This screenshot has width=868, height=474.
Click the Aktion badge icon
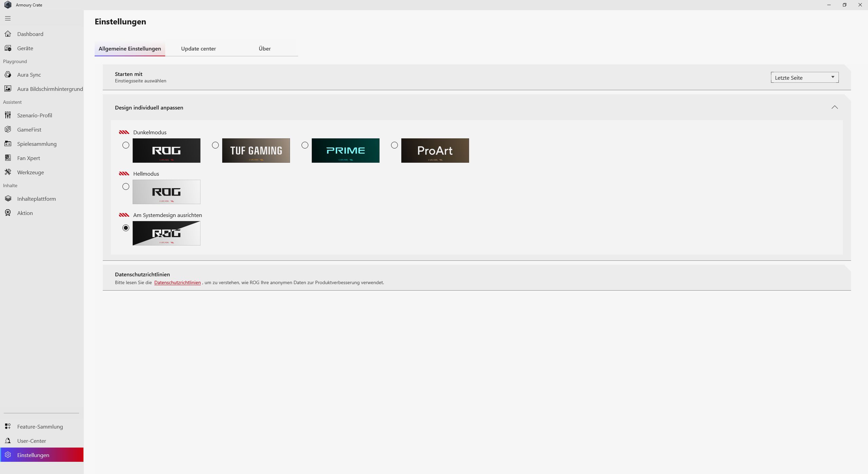[x=8, y=213]
